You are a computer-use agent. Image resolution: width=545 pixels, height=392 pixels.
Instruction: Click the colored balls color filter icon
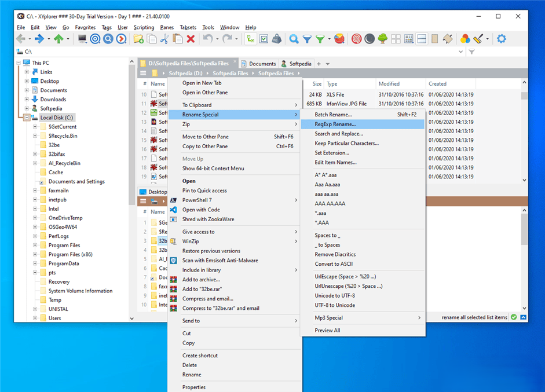pyautogui.click(x=464, y=39)
